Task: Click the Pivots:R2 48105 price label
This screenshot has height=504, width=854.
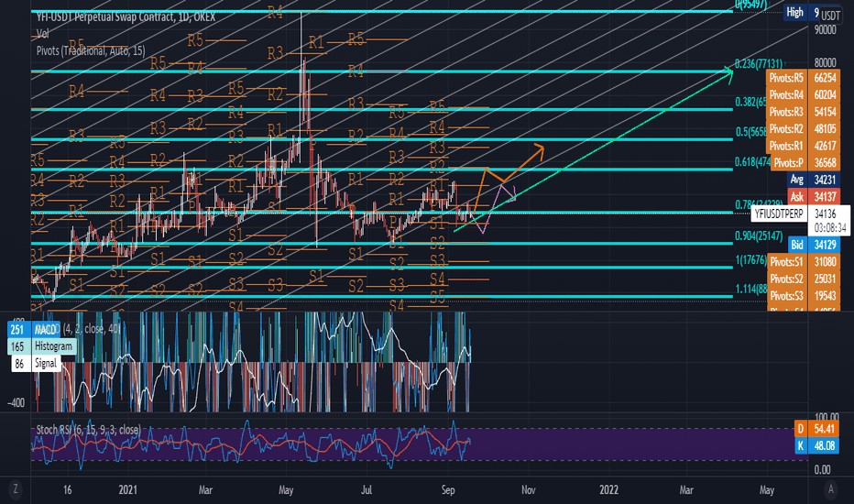Action: pos(803,128)
